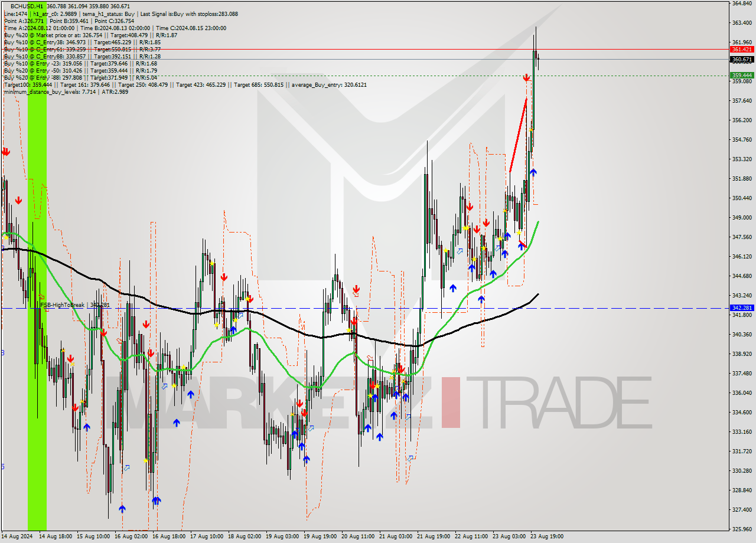The image size is (756, 543).
Task: Select the black 360.671 current price tag
Action: pyautogui.click(x=741, y=59)
